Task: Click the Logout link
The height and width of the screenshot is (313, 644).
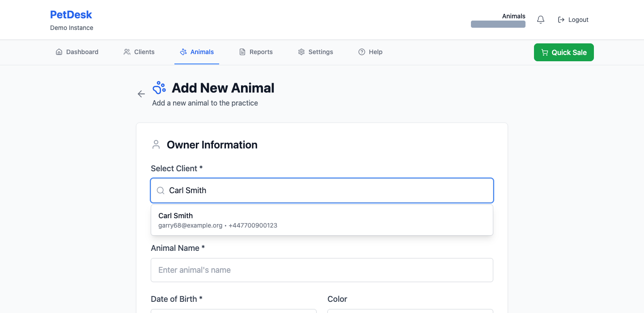Action: [573, 20]
